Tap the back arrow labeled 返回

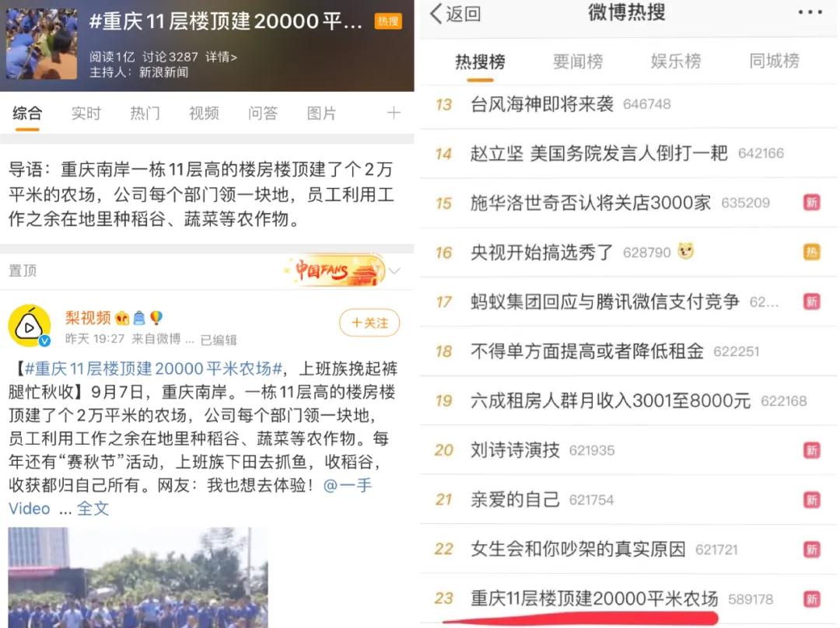coord(456,13)
